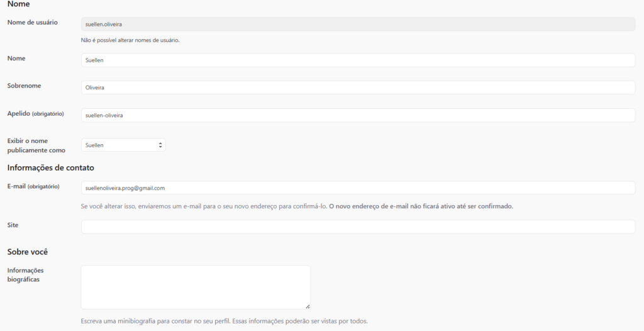644x331 pixels.
Task: Click the 'Site' field label
Action: tap(13, 225)
